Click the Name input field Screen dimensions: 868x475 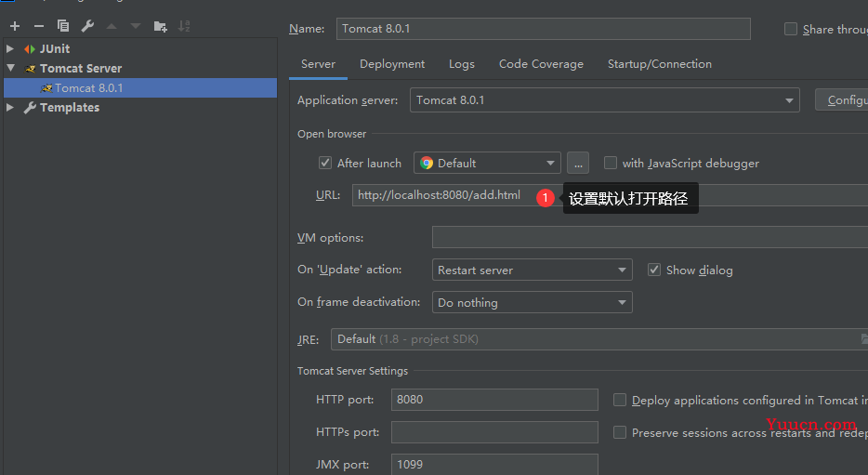pos(543,29)
